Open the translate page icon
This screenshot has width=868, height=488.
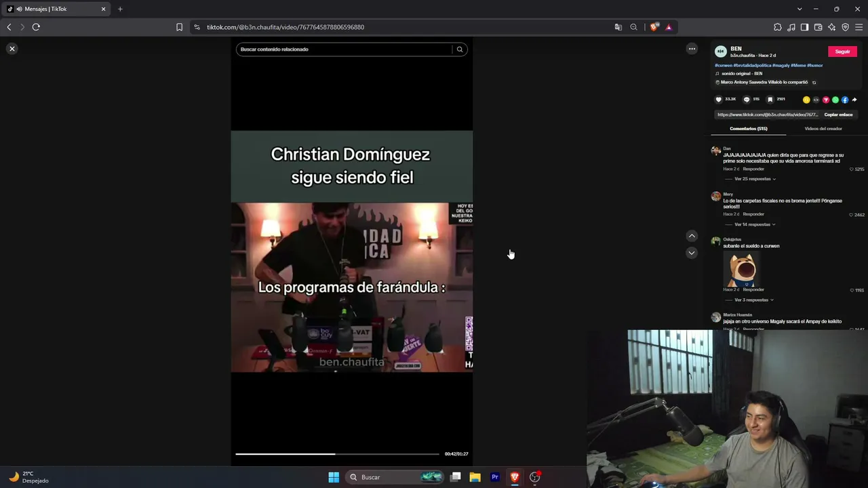coord(618,27)
